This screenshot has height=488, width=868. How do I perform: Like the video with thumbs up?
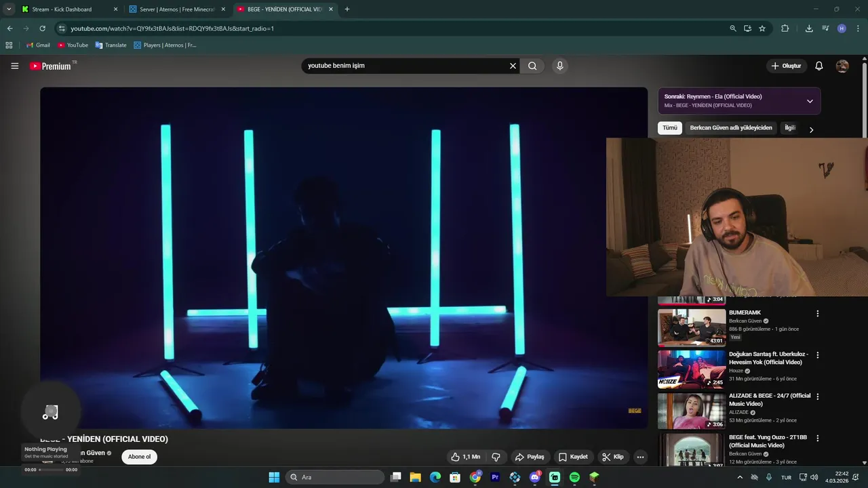coord(465,457)
